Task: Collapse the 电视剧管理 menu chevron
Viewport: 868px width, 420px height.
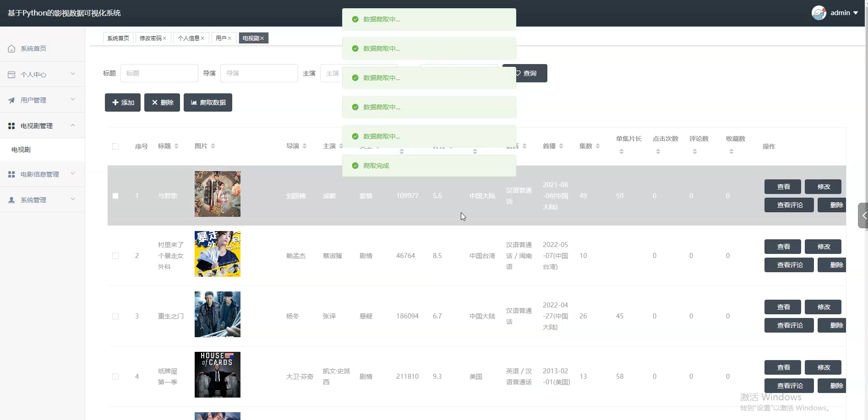Action: click(x=73, y=125)
